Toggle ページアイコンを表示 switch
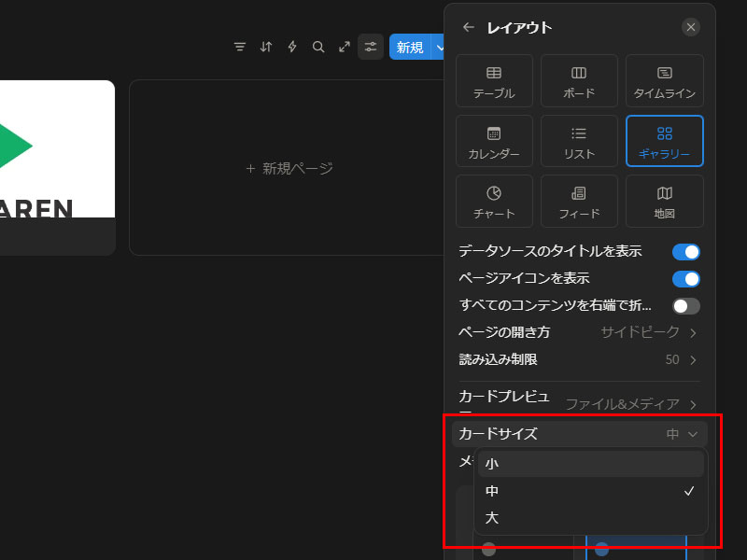 (x=686, y=279)
